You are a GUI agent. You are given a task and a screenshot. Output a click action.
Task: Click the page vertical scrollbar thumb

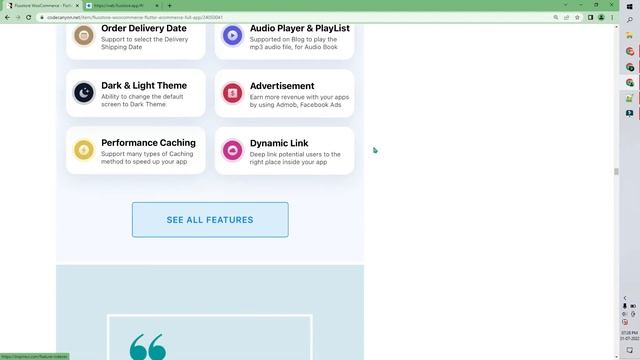point(616,171)
